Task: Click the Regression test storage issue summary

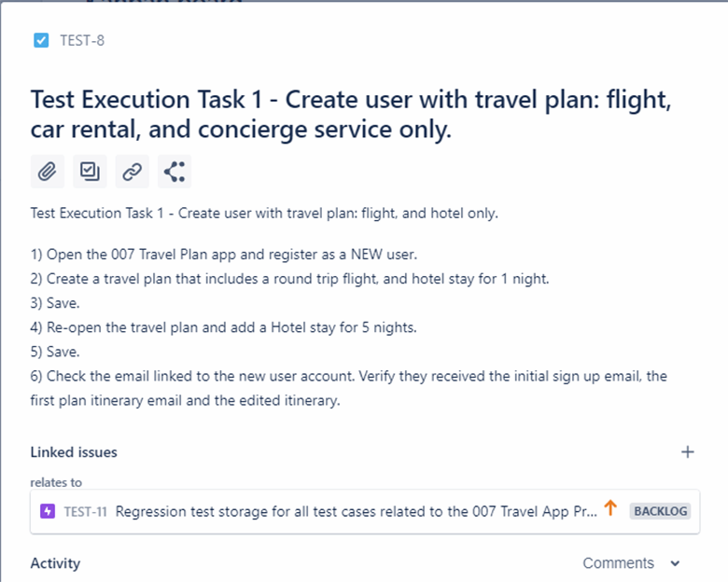Action: [x=355, y=511]
